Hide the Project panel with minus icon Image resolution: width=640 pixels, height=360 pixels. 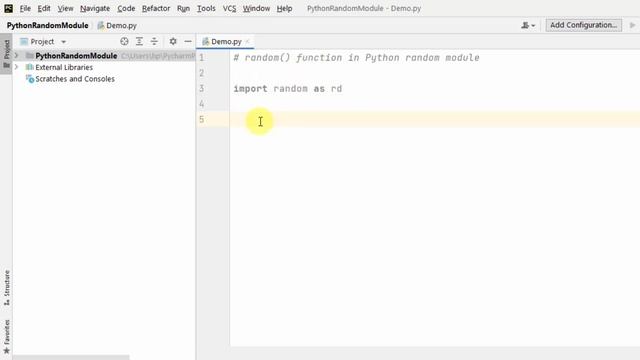click(188, 41)
